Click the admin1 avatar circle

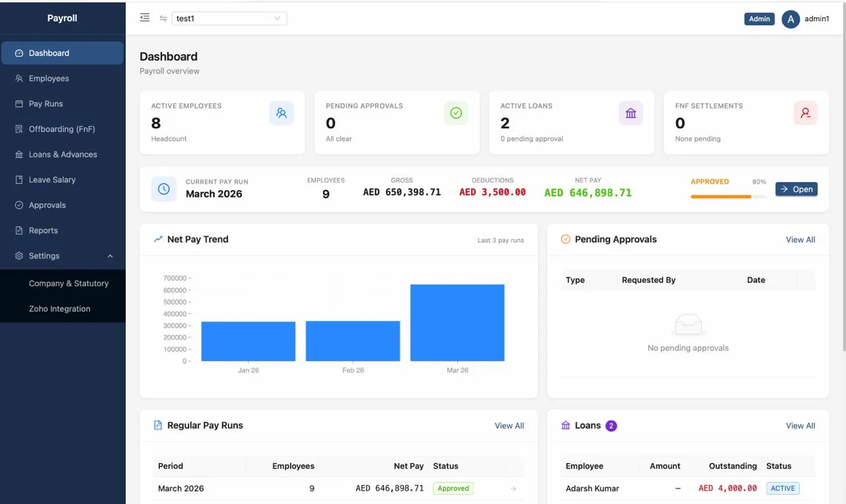pos(790,19)
